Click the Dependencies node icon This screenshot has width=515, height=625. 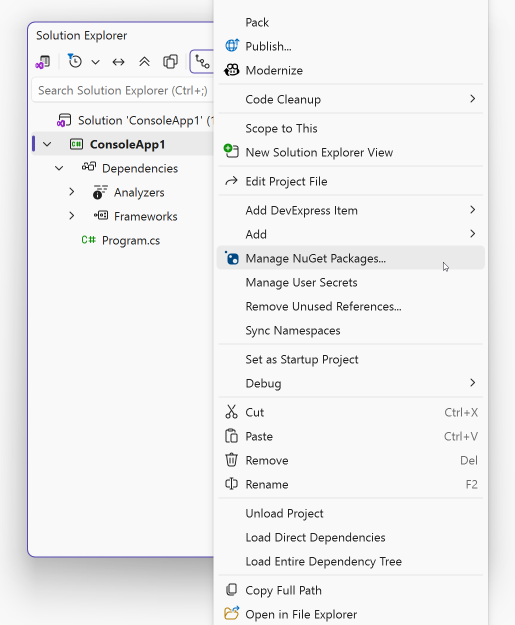pyautogui.click(x=89, y=167)
